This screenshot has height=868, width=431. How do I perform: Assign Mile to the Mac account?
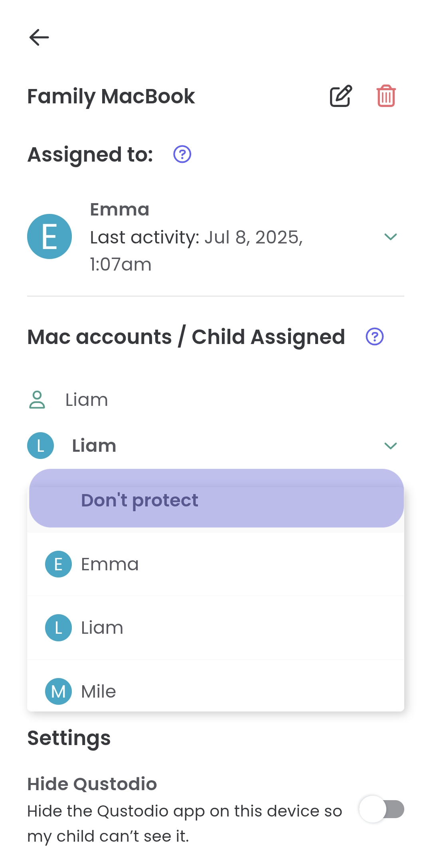(160, 691)
